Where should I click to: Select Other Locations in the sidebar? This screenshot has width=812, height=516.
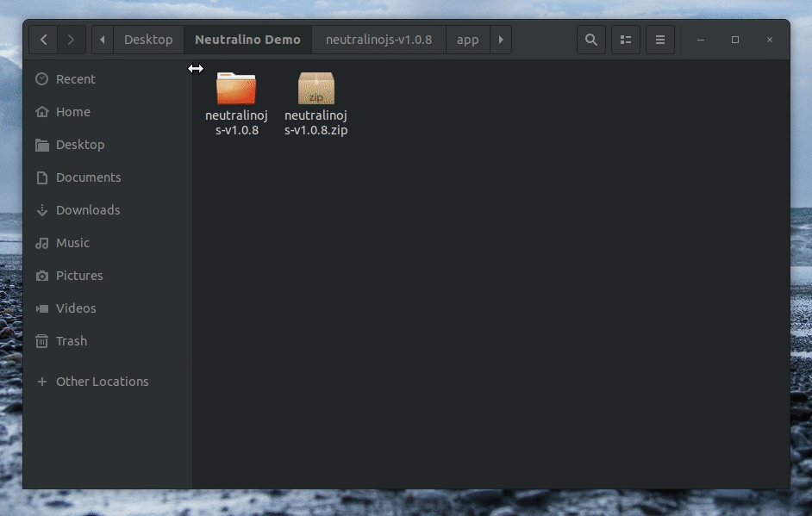click(x=108, y=382)
